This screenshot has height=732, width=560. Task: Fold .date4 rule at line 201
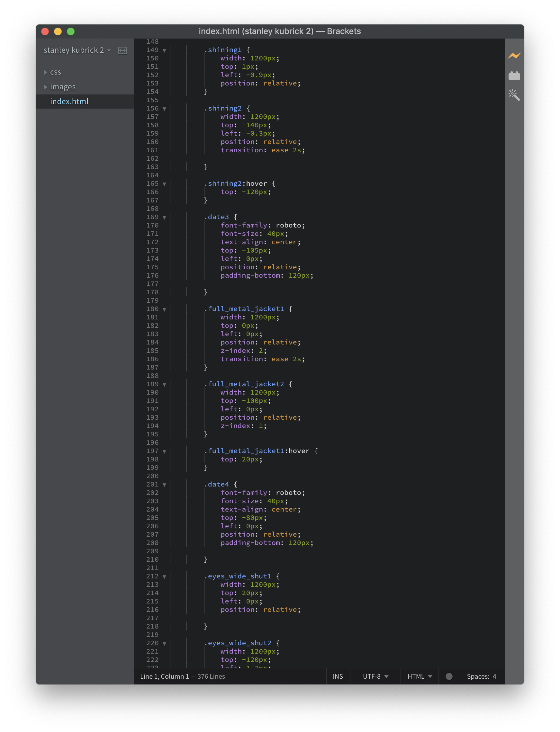click(164, 485)
